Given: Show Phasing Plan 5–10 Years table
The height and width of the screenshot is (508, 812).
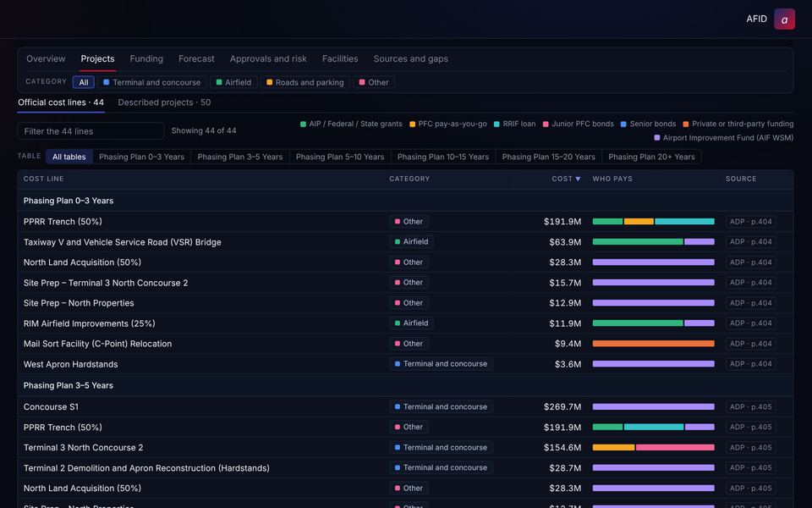Looking at the screenshot, I should pyautogui.click(x=340, y=157).
